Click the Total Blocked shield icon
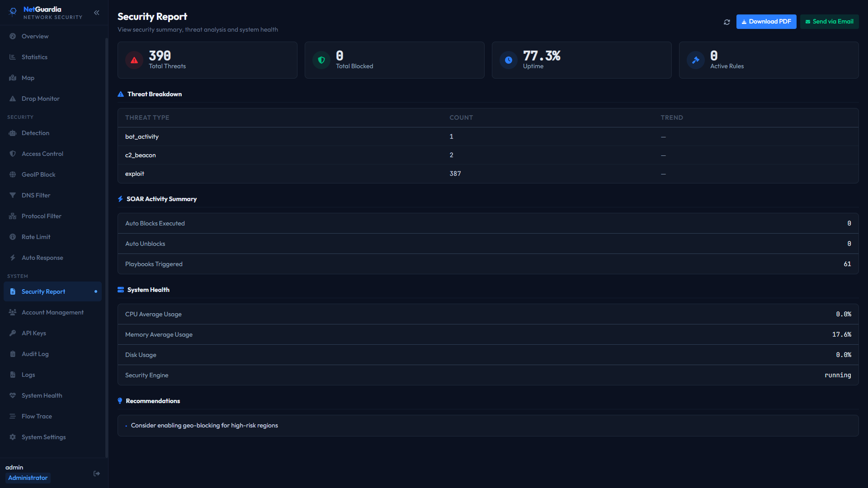 [x=321, y=60]
